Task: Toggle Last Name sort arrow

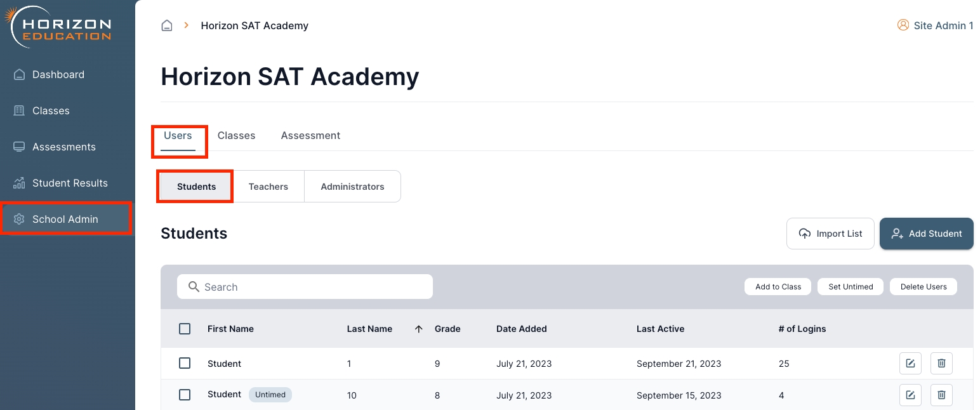Action: pyautogui.click(x=418, y=329)
